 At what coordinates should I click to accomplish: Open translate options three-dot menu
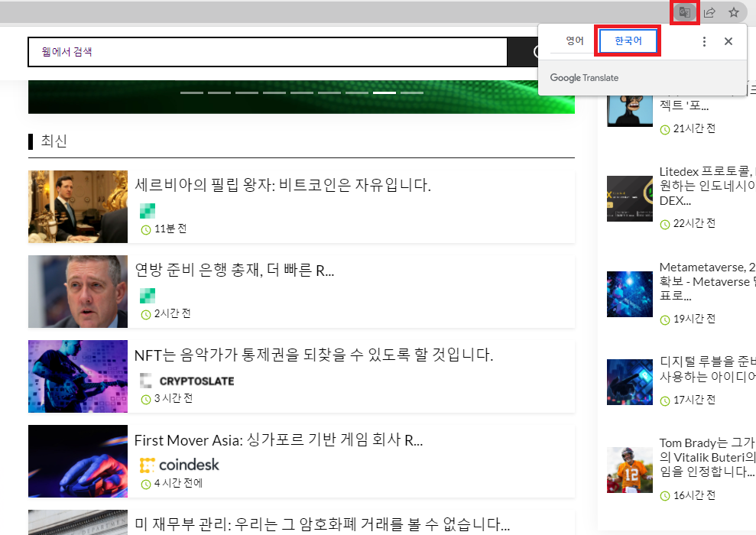coord(704,41)
